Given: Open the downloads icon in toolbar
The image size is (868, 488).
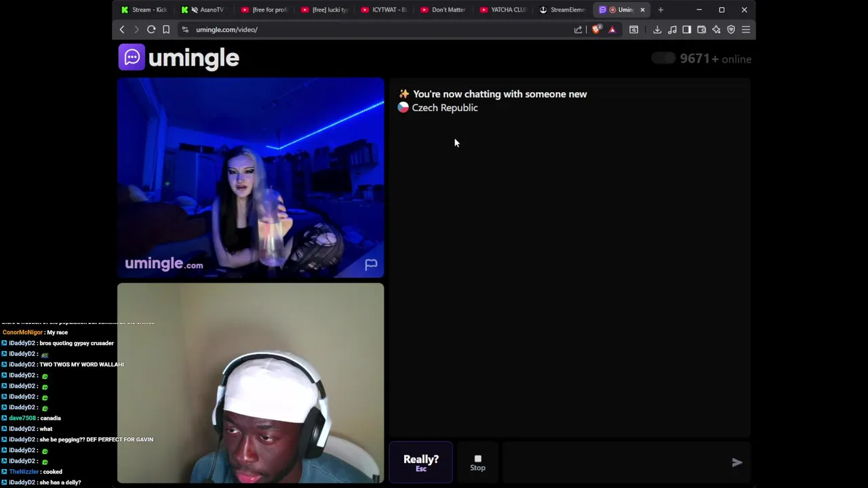Looking at the screenshot, I should pyautogui.click(x=657, y=30).
